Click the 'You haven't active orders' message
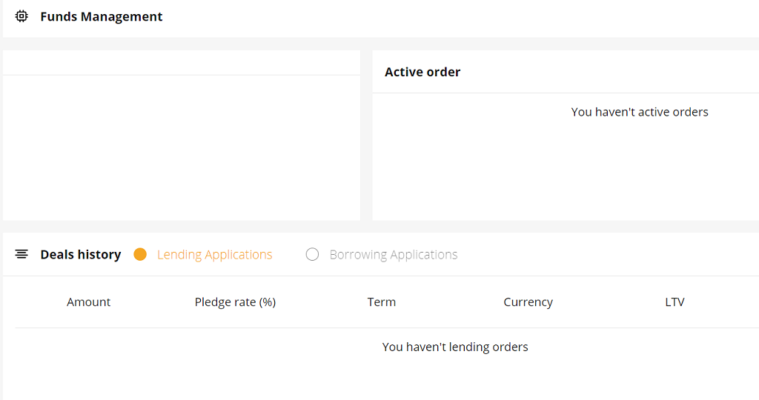Image resolution: width=759 pixels, height=400 pixels. (x=639, y=112)
